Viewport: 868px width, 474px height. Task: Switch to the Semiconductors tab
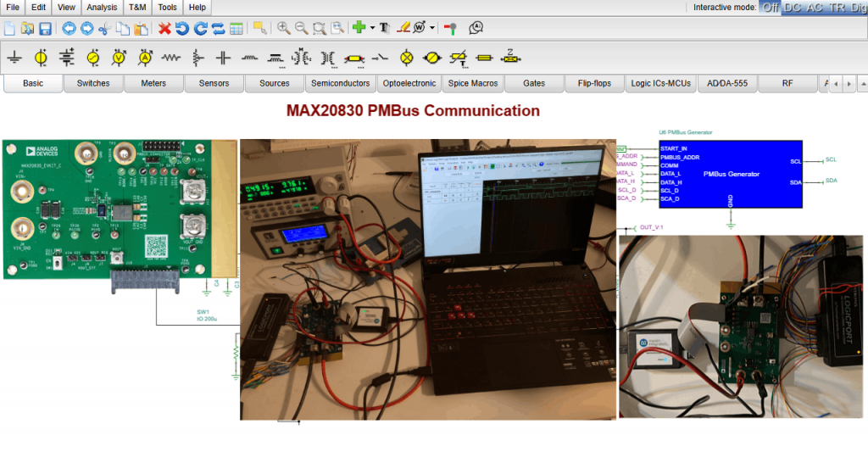(x=340, y=83)
